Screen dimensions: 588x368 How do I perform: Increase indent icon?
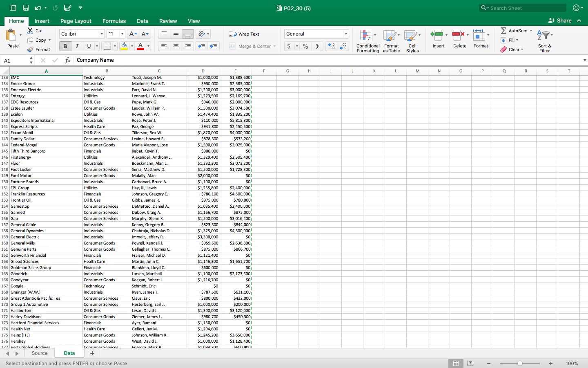tap(213, 46)
